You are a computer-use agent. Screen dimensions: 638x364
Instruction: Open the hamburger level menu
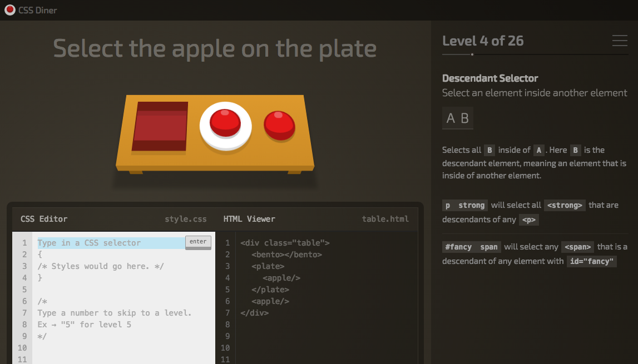pos(619,41)
